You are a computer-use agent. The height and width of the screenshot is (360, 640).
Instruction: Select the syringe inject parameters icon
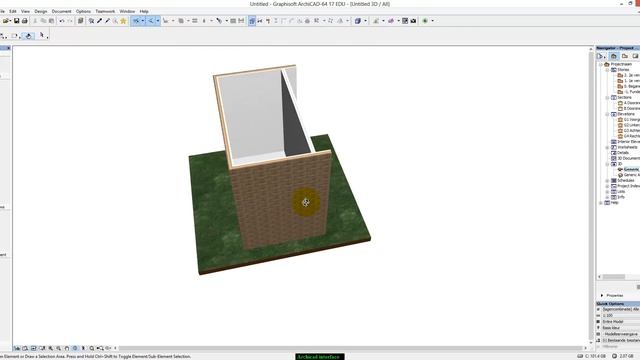pos(107,21)
